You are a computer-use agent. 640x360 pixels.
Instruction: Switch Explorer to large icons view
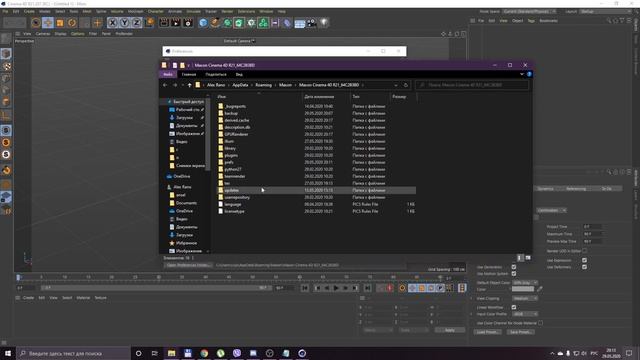coord(528,258)
